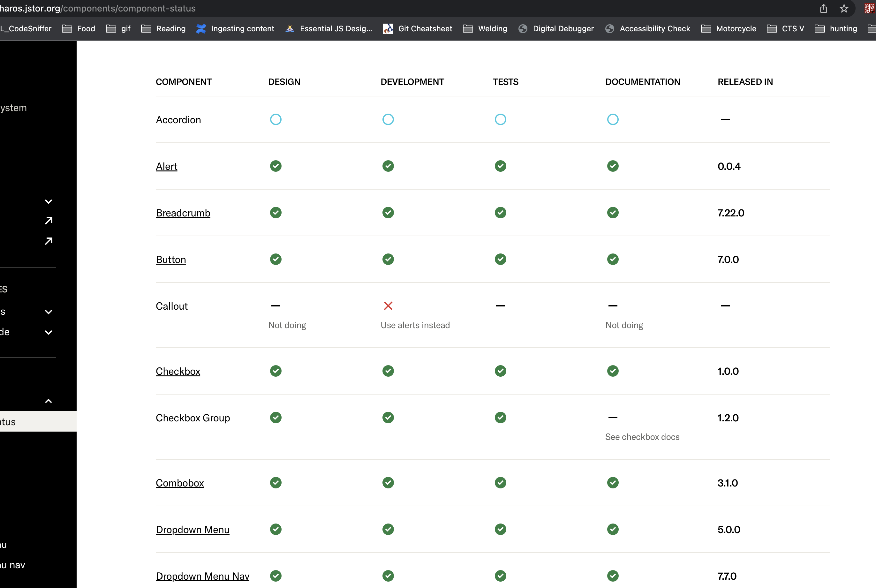This screenshot has width=876, height=588.
Task: Open the Accessibility Check bookmark
Action: [x=647, y=28]
